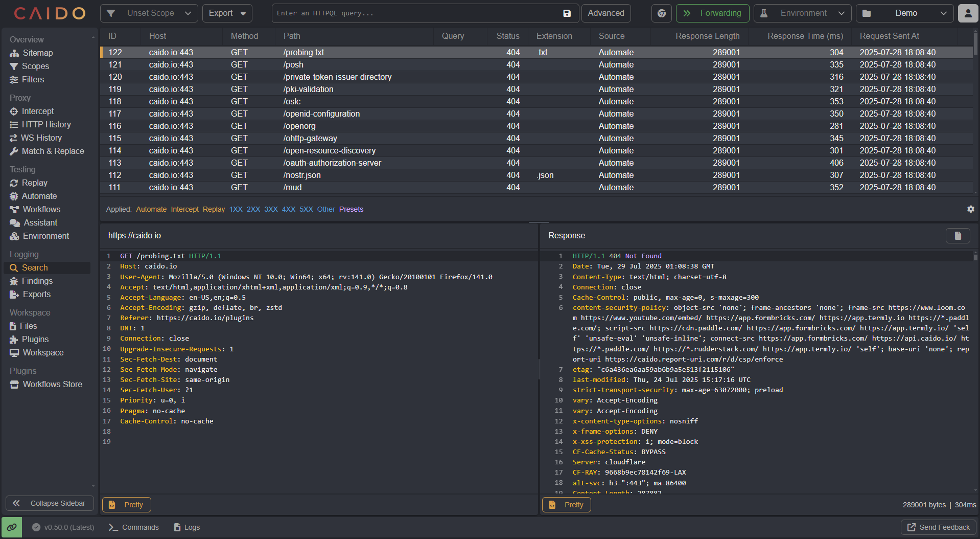Click the response panel document icon
980x539 pixels.
point(958,236)
